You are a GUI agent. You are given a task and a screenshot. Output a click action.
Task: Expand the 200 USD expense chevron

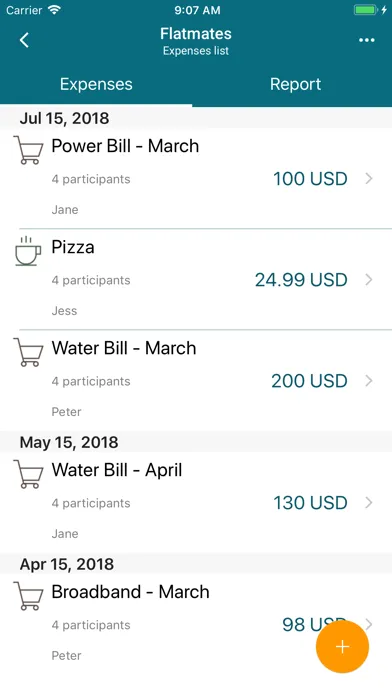coord(369,381)
